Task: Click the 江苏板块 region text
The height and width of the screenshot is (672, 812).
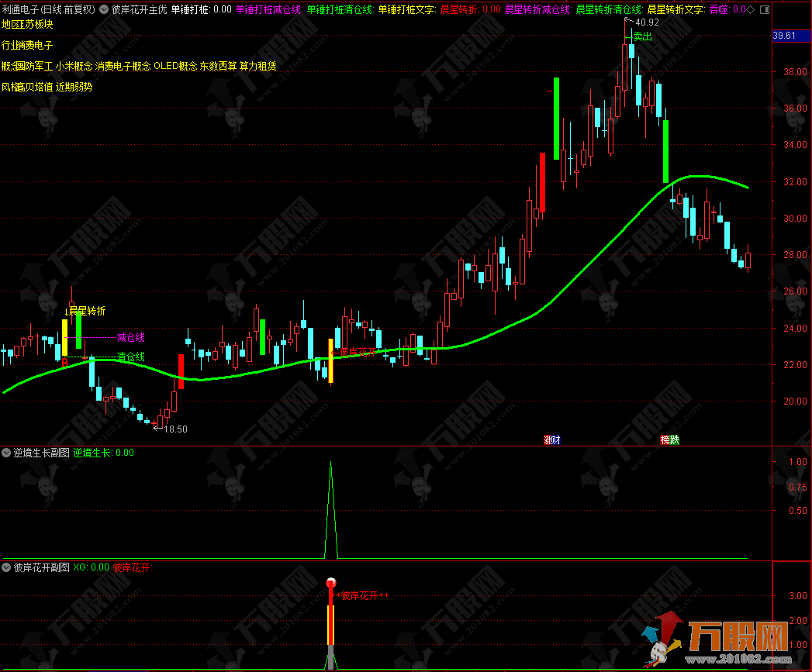Action: point(34,24)
